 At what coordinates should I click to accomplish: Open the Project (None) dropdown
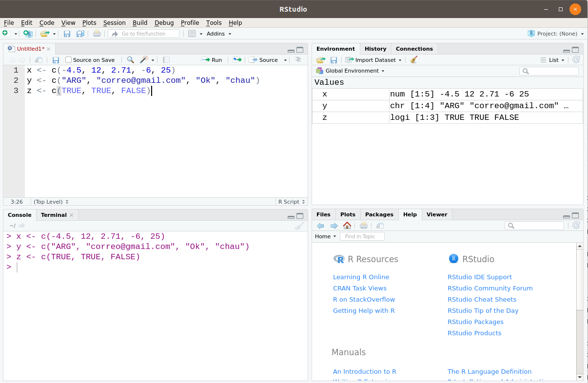pyautogui.click(x=556, y=34)
